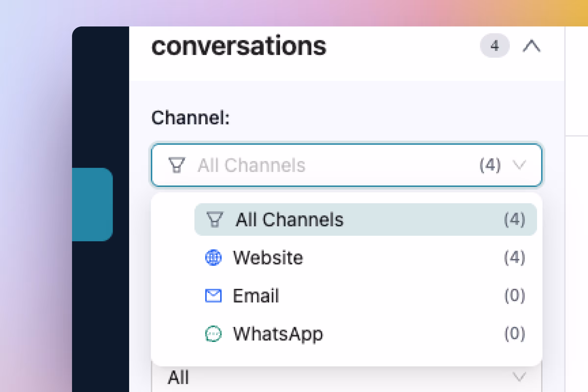588x392 pixels.
Task: Click inside the All Channels search field
Action: click(x=325, y=165)
